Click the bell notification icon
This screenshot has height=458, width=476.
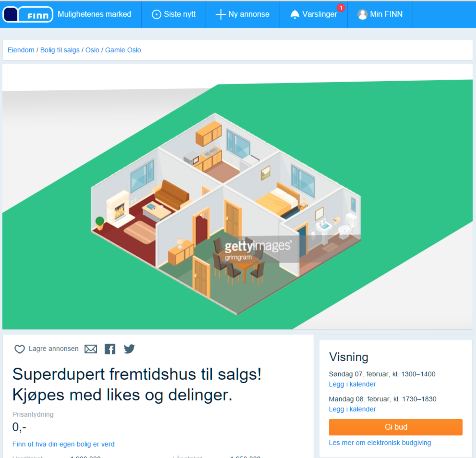click(295, 14)
